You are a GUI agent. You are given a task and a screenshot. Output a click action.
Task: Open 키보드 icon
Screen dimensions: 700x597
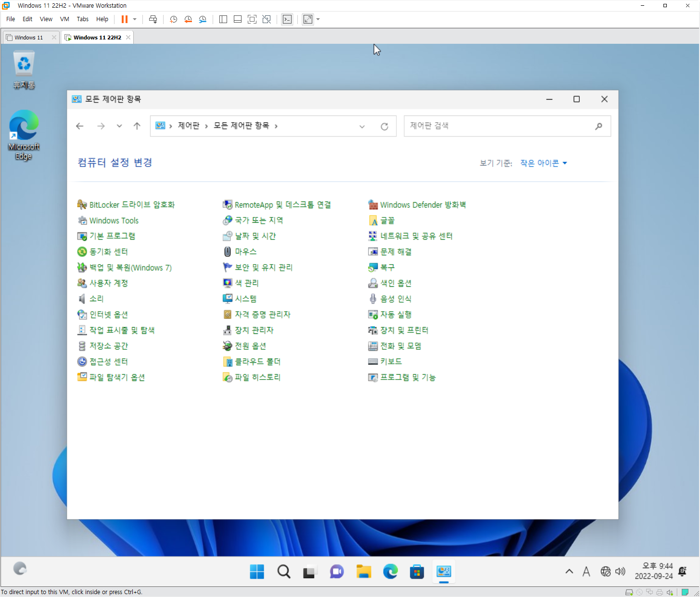[x=373, y=362]
